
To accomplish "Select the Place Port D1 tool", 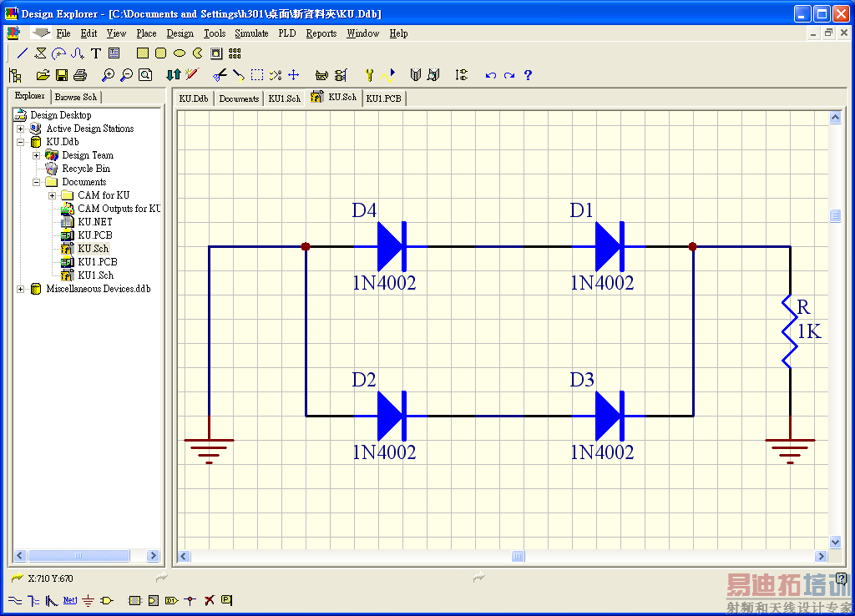I will tap(172, 601).
